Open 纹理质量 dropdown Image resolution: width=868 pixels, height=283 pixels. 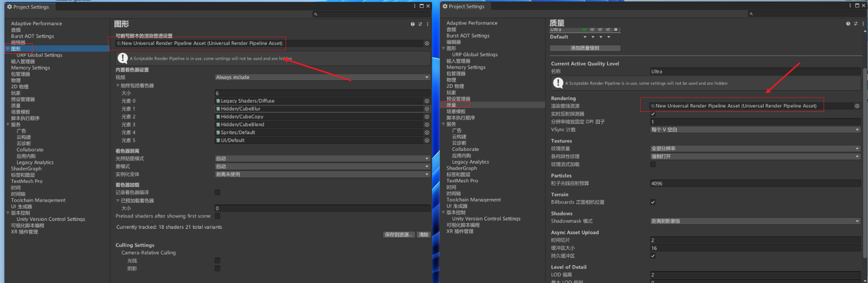pyautogui.click(x=755, y=148)
